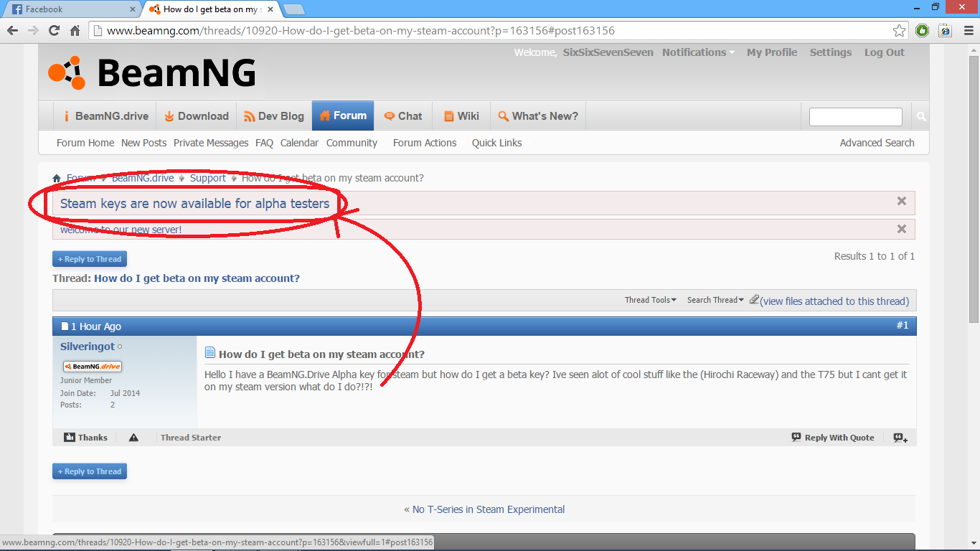The width and height of the screenshot is (980, 551).
Task: Open Silveringot user profile
Action: (x=87, y=347)
